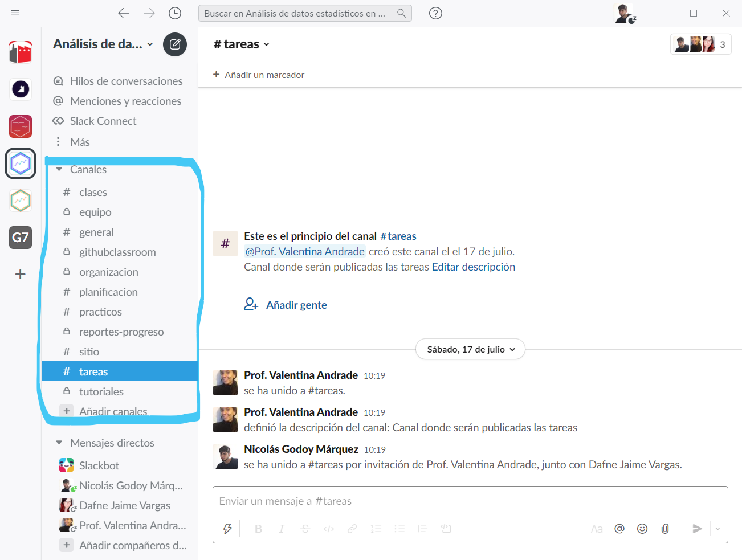Switch to the G7 workspace icon

[21, 238]
